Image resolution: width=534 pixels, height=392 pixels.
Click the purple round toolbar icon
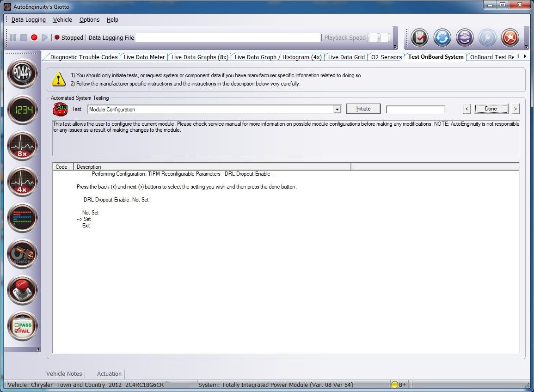tap(465, 37)
